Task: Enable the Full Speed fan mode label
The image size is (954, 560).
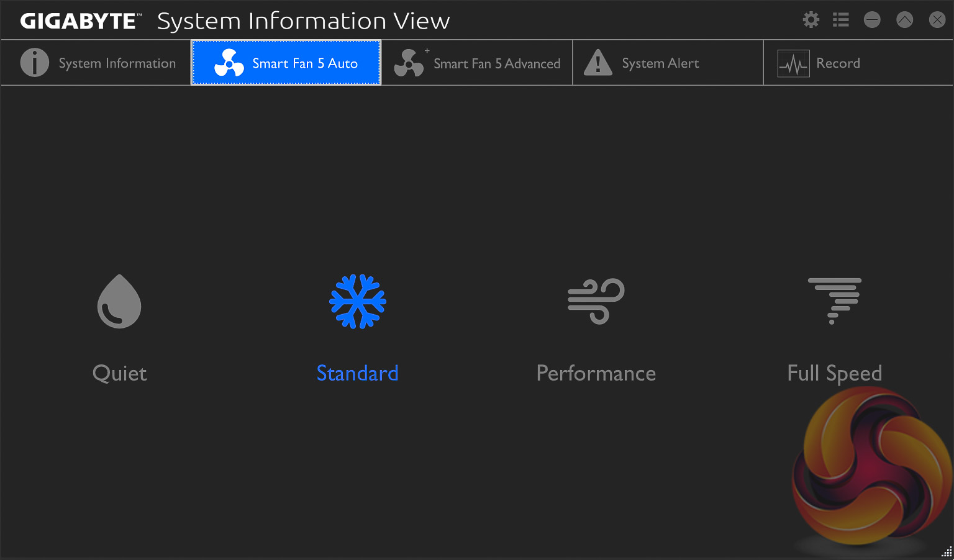Action: tap(834, 373)
